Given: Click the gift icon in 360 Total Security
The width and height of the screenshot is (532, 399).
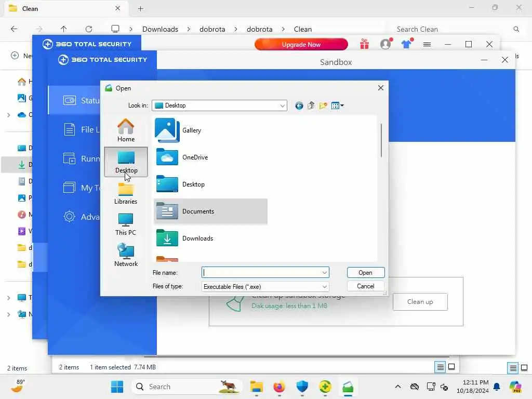Looking at the screenshot, I should [x=364, y=44].
